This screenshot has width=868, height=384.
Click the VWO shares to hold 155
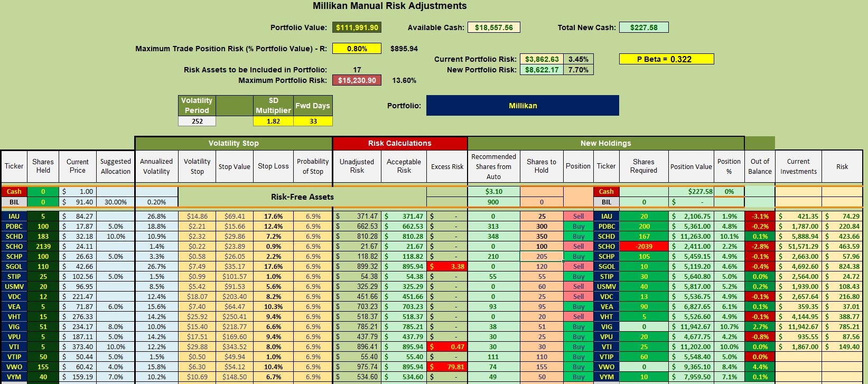click(542, 367)
